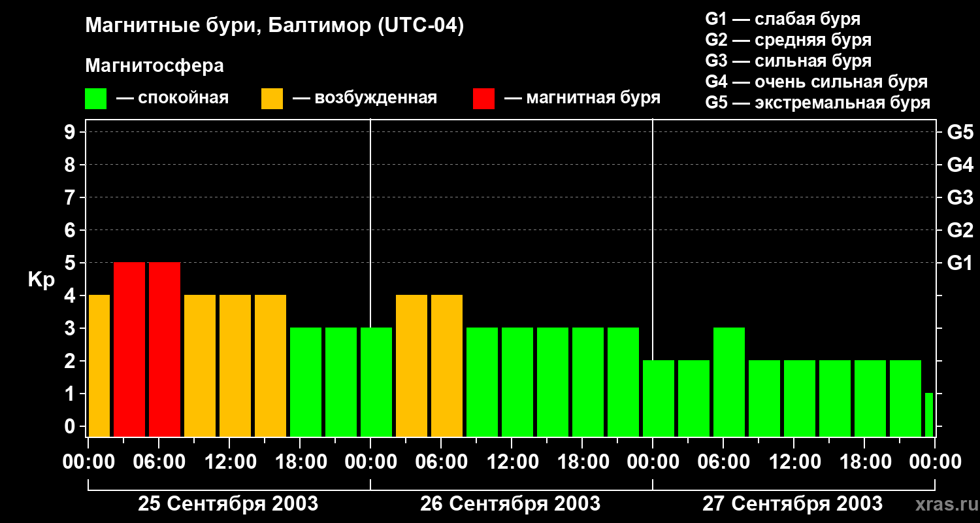980x523 pixels.
Task: Click the red "магнитная буря" legend swatch
Action: point(483,99)
